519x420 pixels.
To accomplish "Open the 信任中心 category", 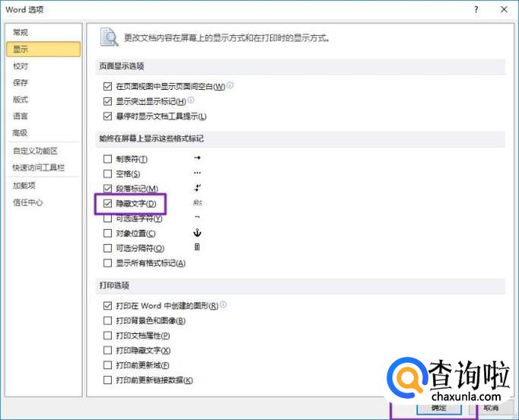I will click(28, 202).
